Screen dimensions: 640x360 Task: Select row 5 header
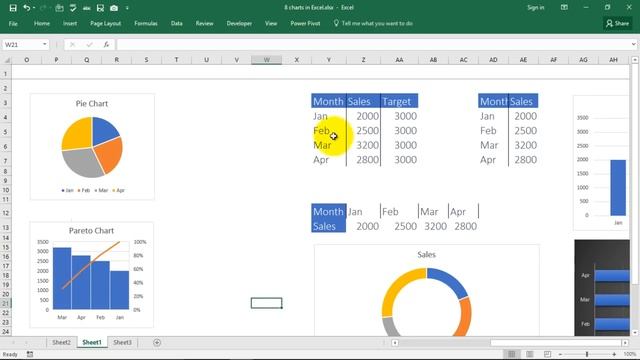(x=6, y=132)
